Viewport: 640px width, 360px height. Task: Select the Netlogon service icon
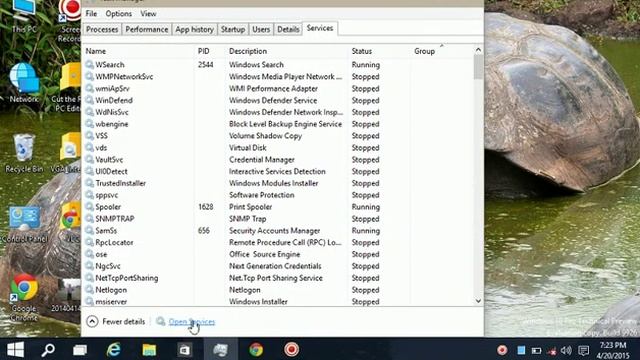pyautogui.click(x=89, y=289)
